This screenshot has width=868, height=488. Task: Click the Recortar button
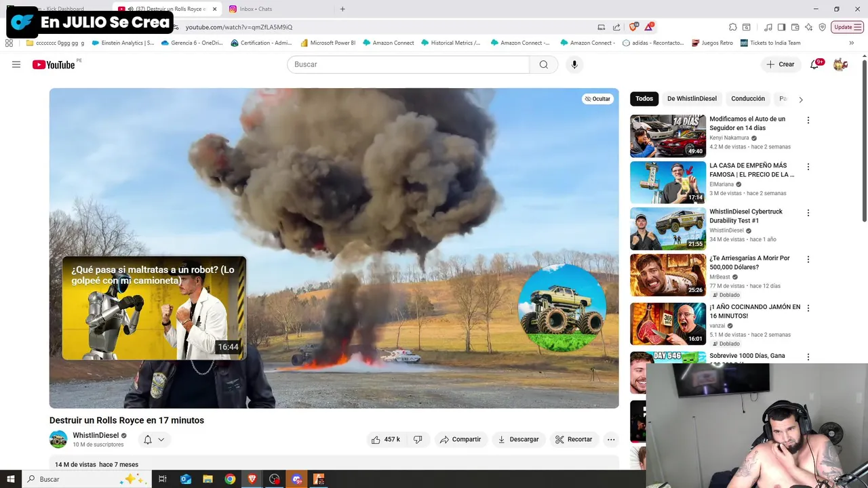click(x=574, y=439)
